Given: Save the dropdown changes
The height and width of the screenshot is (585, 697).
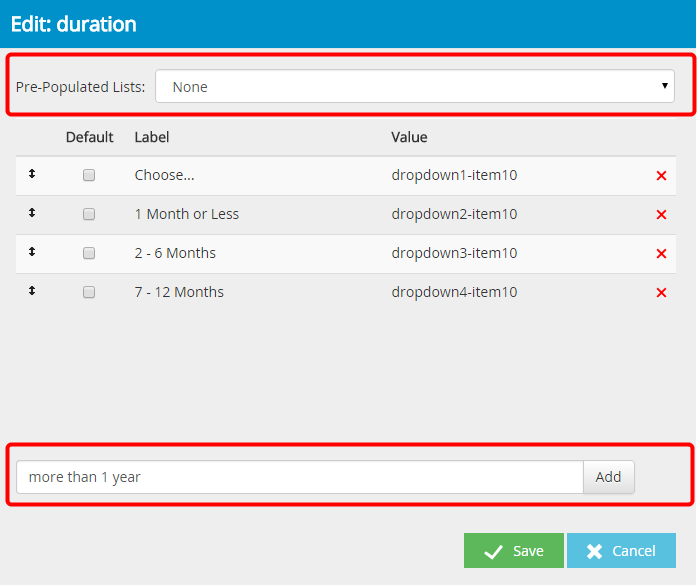Looking at the screenshot, I should point(514,551).
